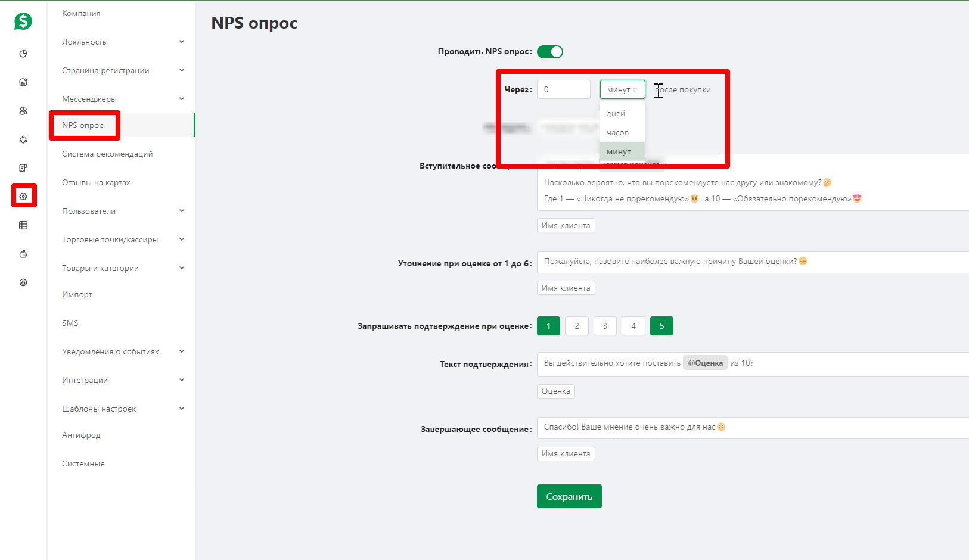Viewport: 969px width, 560px height.
Task: Choose 'дней' in the unit dropdown list
Action: [x=622, y=113]
